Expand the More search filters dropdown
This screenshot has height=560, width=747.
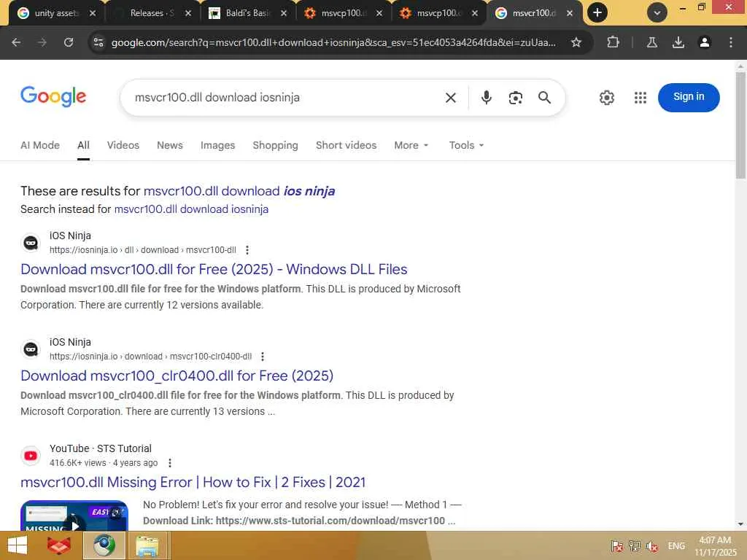tap(411, 145)
